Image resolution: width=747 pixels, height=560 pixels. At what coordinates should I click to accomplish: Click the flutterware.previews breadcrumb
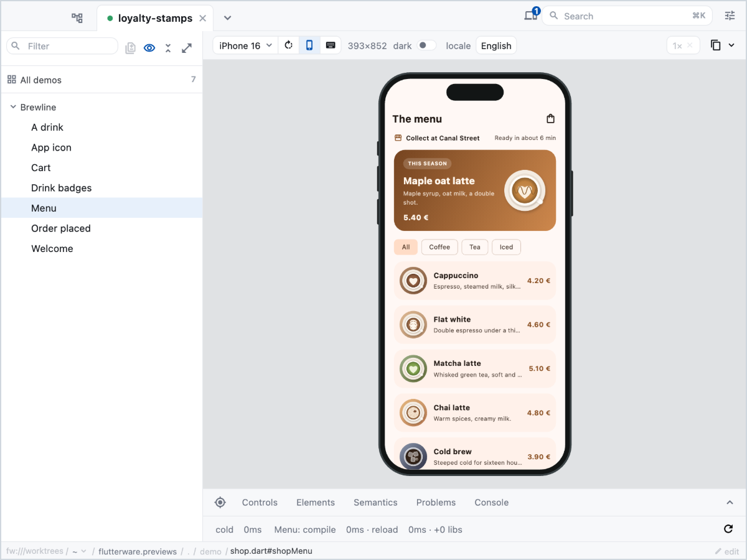137,551
